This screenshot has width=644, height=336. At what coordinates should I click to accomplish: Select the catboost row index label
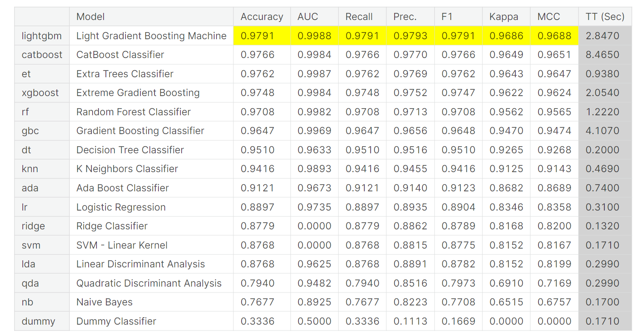click(42, 55)
